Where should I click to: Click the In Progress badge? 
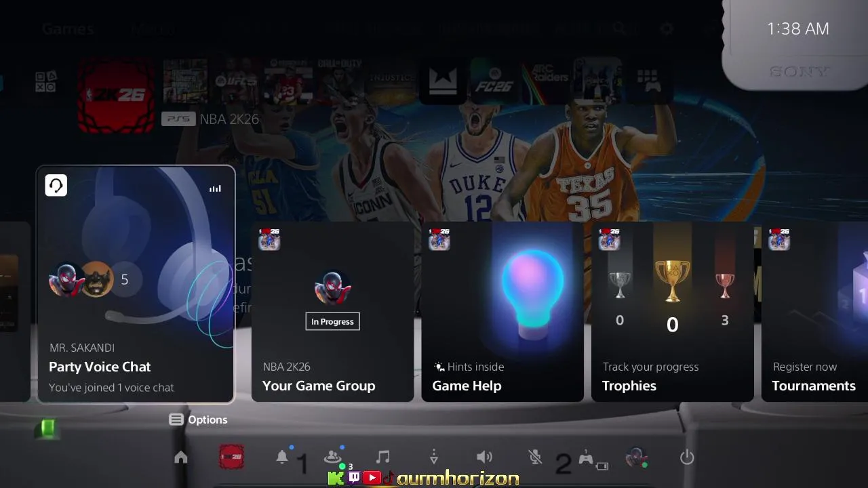tap(332, 321)
